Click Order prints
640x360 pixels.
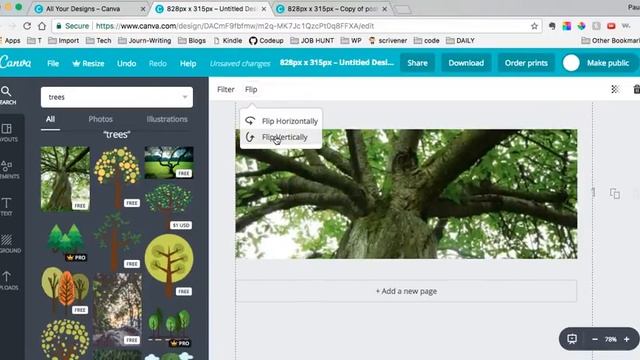click(526, 63)
